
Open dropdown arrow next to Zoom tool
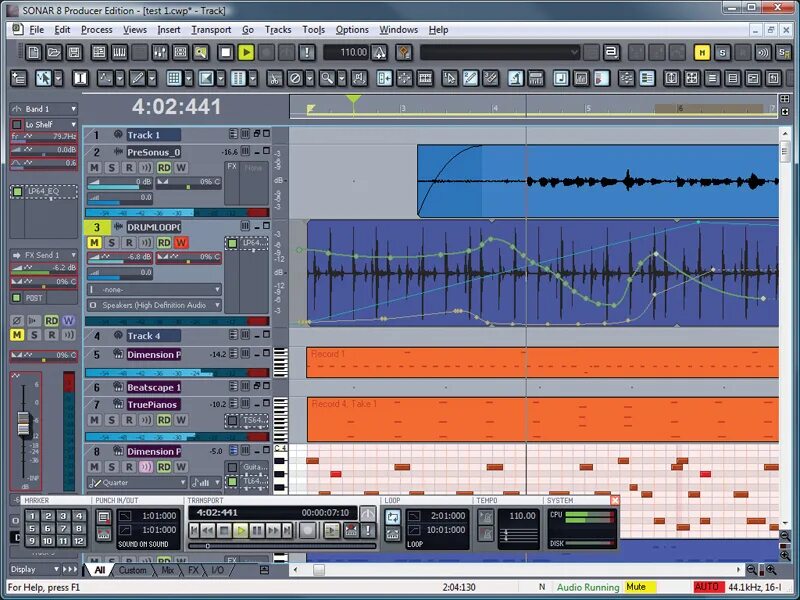[342, 78]
